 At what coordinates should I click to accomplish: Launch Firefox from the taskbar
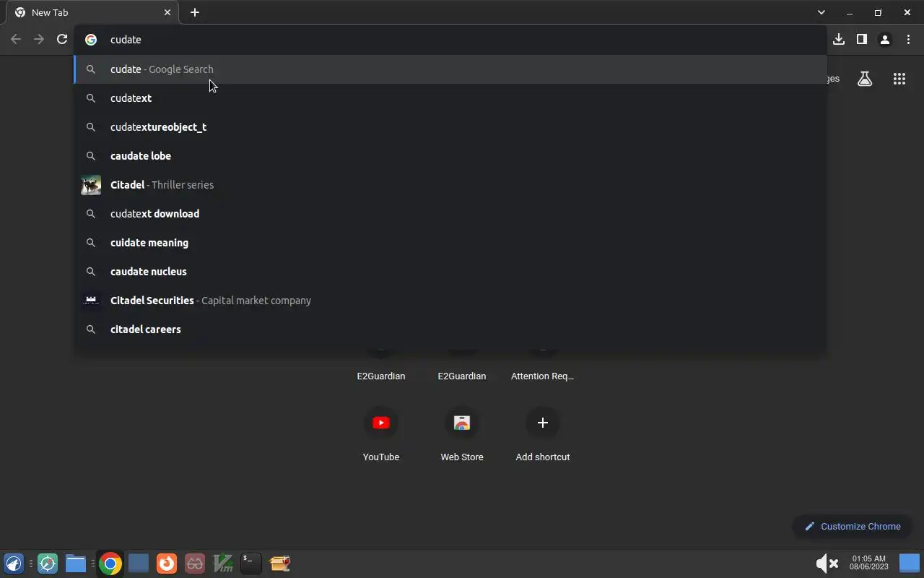[167, 564]
